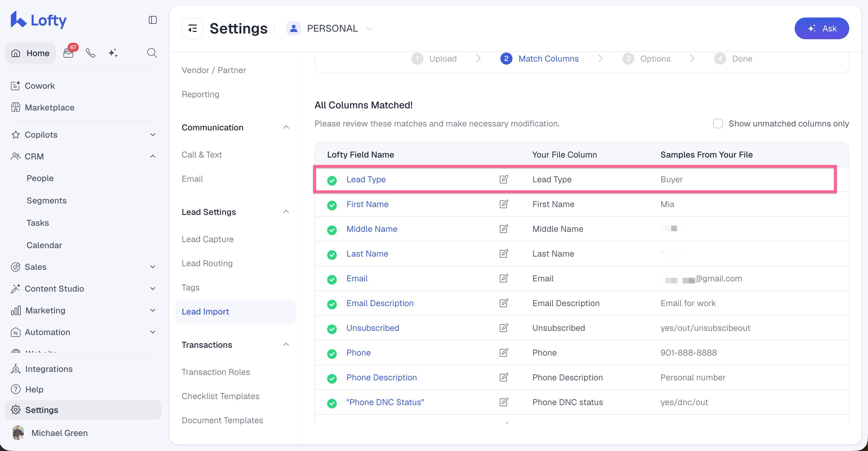Screen dimensions: 868x451
Task: Open Lead Routing settings
Action: click(207, 263)
